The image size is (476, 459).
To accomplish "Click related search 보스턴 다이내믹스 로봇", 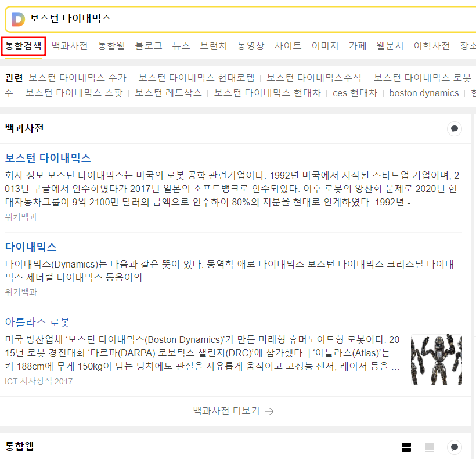I will (422, 78).
